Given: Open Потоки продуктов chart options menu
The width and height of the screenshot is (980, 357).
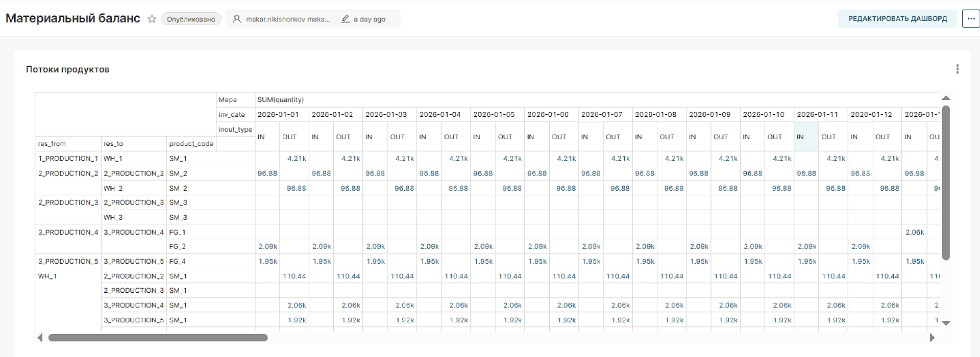Looking at the screenshot, I should (x=957, y=69).
